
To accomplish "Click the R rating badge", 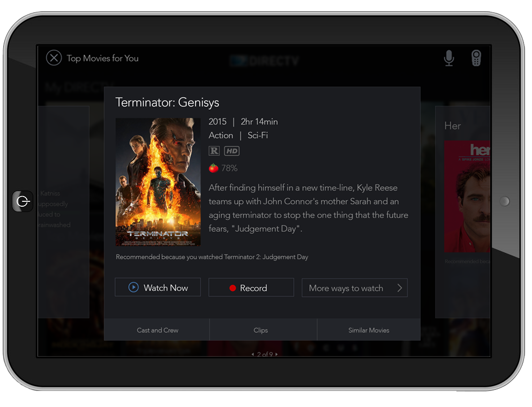I will tap(214, 151).
